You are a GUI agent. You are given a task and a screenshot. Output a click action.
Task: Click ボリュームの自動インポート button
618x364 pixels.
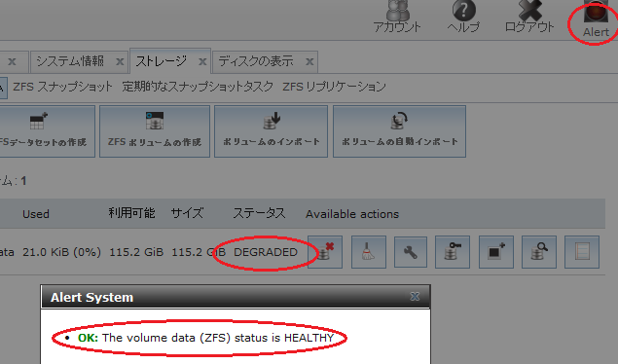(x=400, y=131)
